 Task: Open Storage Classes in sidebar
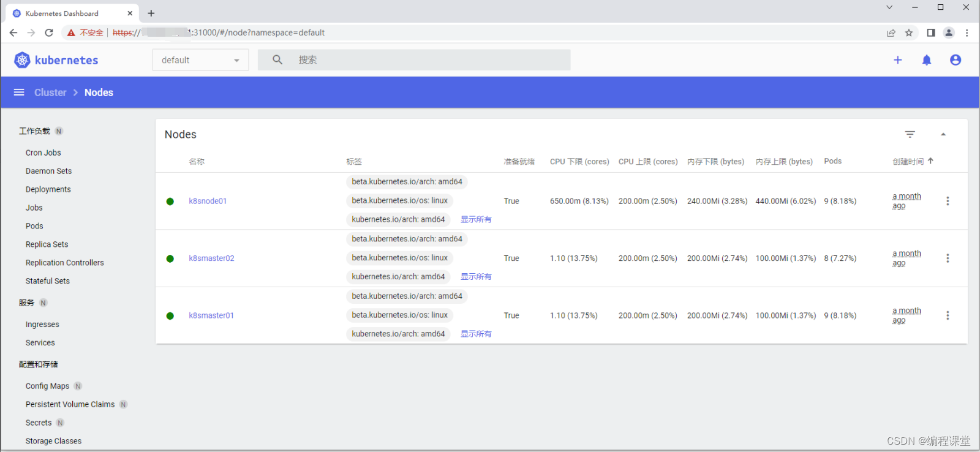pyautogui.click(x=53, y=441)
